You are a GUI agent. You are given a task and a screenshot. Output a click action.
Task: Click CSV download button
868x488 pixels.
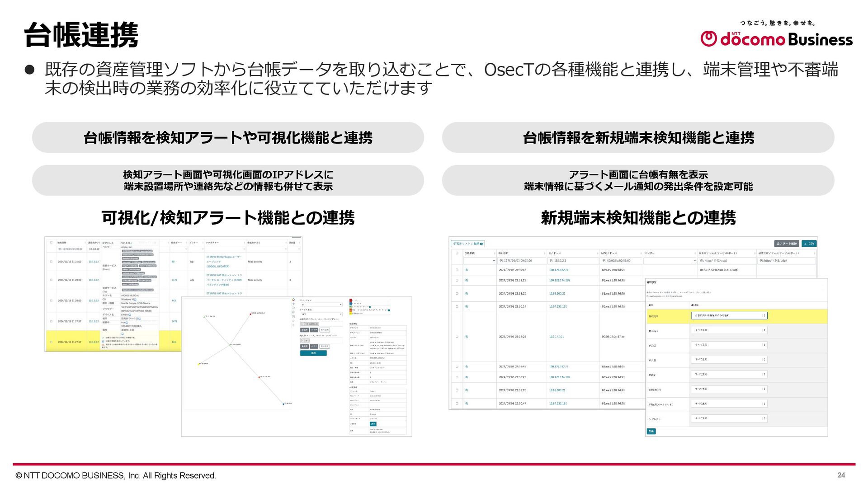point(809,244)
